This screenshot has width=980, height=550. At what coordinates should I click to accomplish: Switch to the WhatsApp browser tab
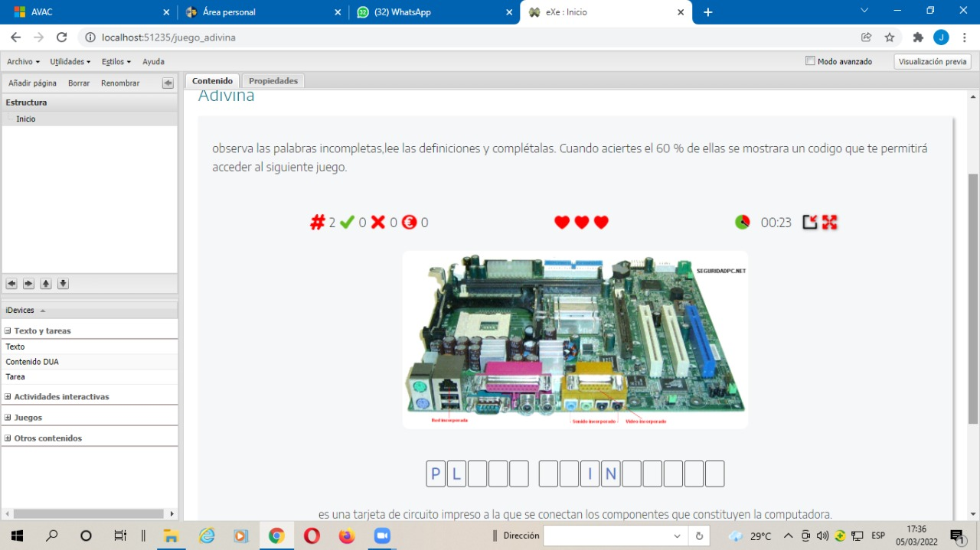pyautogui.click(x=435, y=12)
